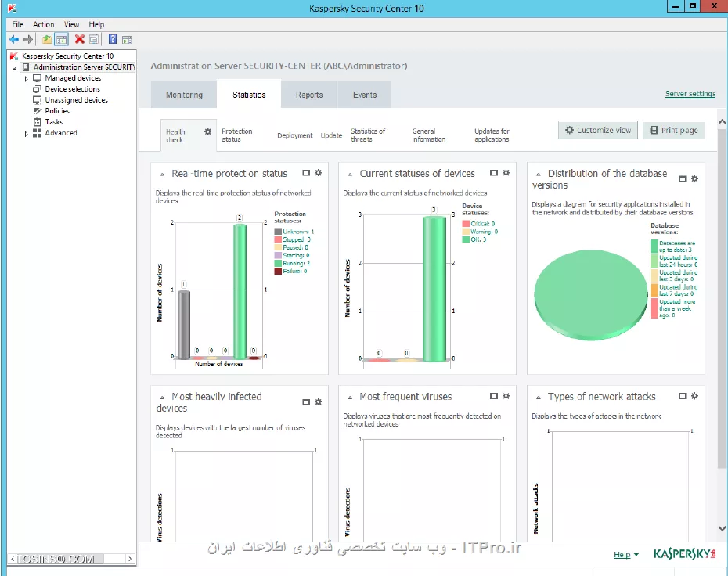This screenshot has height=576, width=728.
Task: Open Most frequent viruses gear settings
Action: pyautogui.click(x=506, y=396)
